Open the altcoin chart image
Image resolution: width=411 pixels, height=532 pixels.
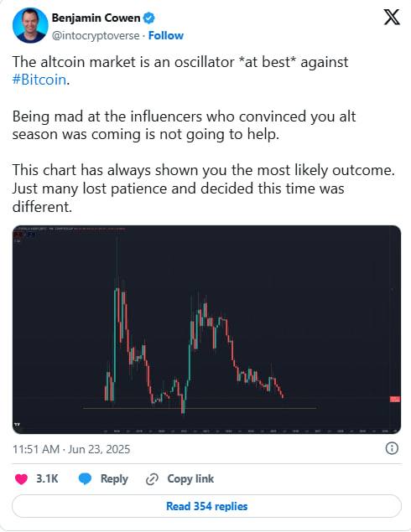206,329
